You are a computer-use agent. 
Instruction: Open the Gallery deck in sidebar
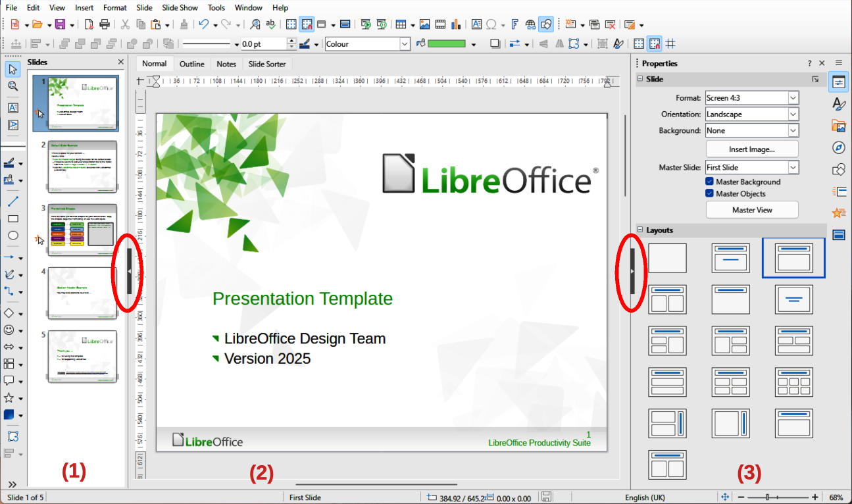838,126
